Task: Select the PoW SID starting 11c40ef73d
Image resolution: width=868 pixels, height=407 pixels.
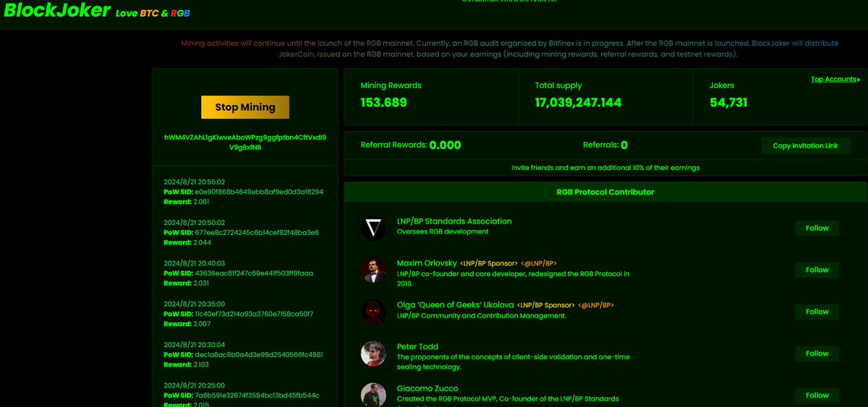Action: (254, 314)
